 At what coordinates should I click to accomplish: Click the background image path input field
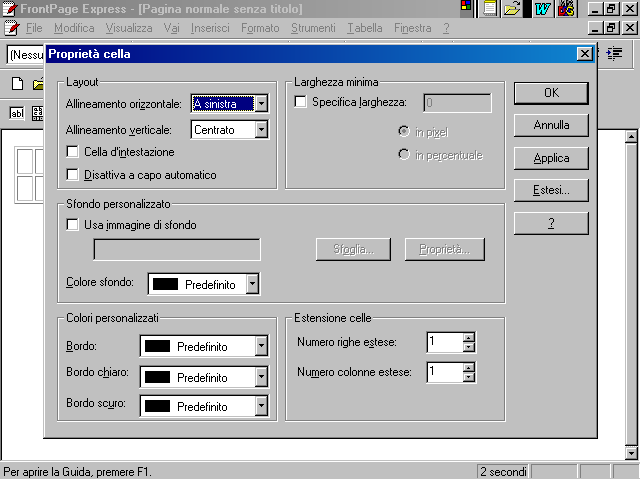pos(177,249)
